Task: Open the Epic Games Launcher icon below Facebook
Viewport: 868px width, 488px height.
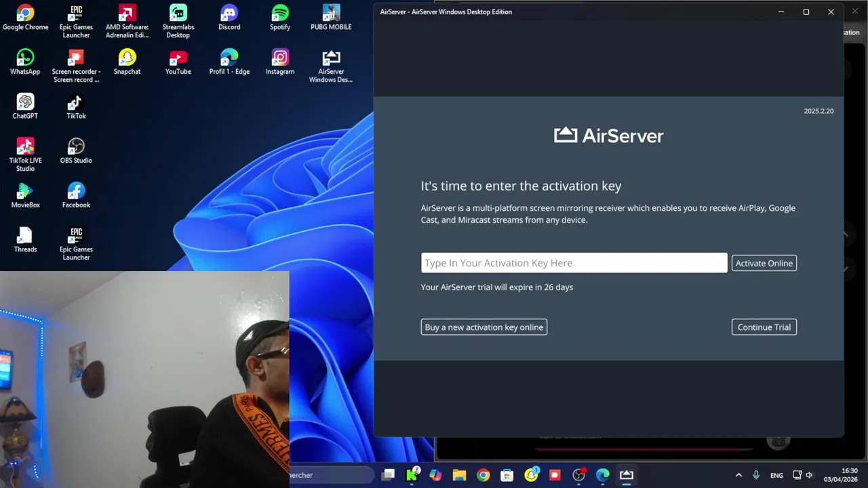Action: [x=76, y=244]
